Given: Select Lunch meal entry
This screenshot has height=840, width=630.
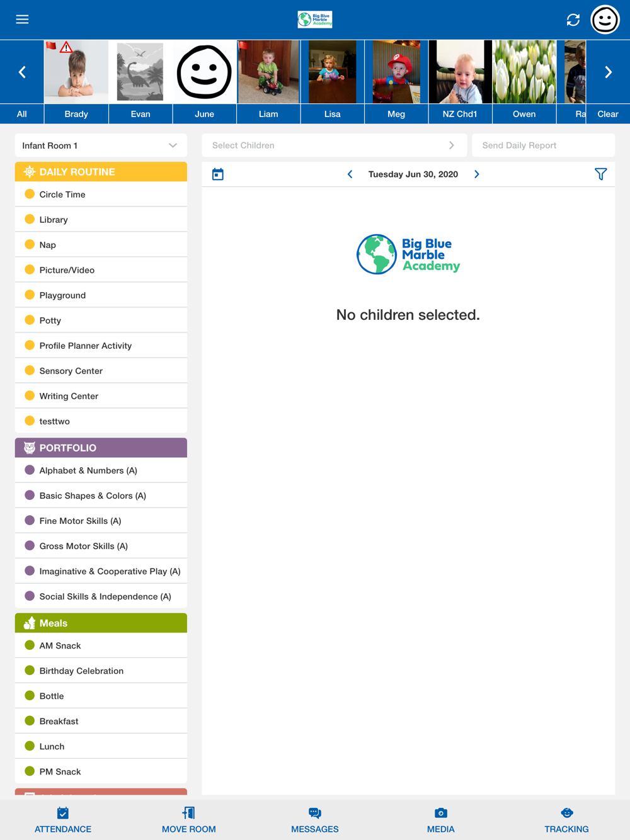Looking at the screenshot, I should [x=101, y=746].
